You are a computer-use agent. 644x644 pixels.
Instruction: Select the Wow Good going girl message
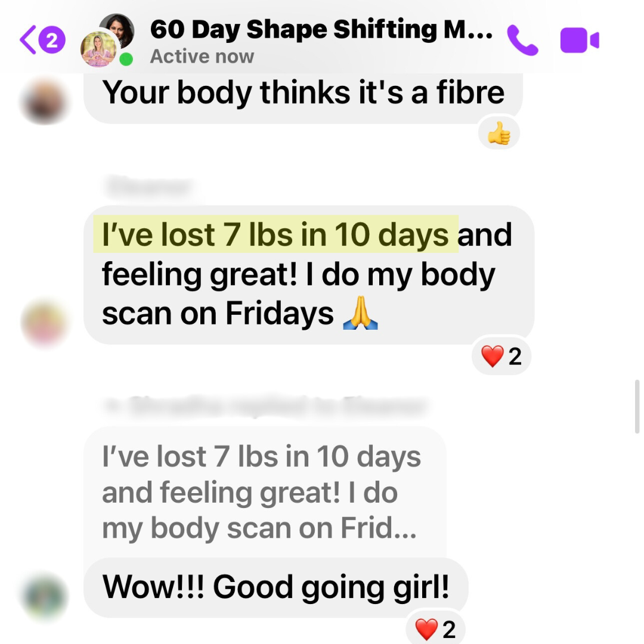point(275,587)
